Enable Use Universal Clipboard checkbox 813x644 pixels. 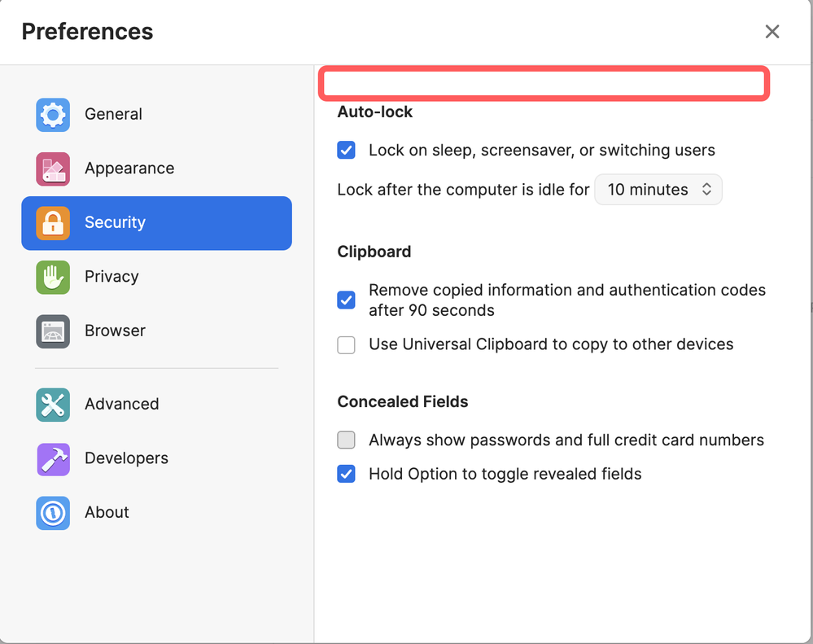[x=347, y=345]
